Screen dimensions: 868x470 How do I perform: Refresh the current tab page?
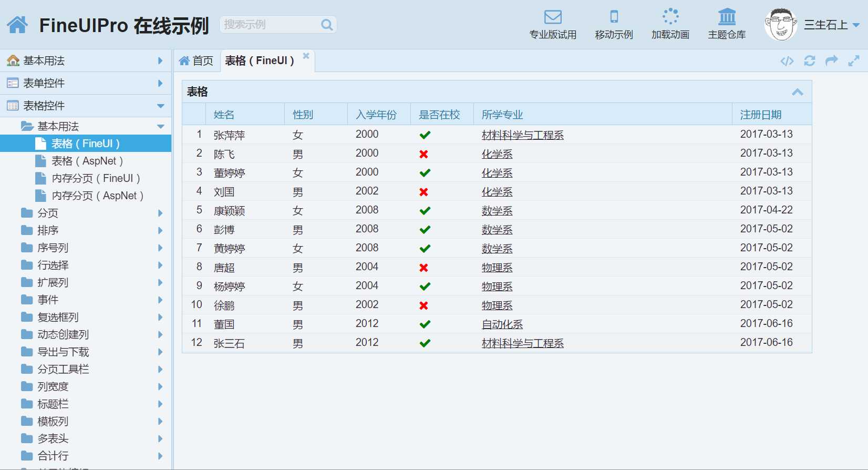pyautogui.click(x=810, y=61)
